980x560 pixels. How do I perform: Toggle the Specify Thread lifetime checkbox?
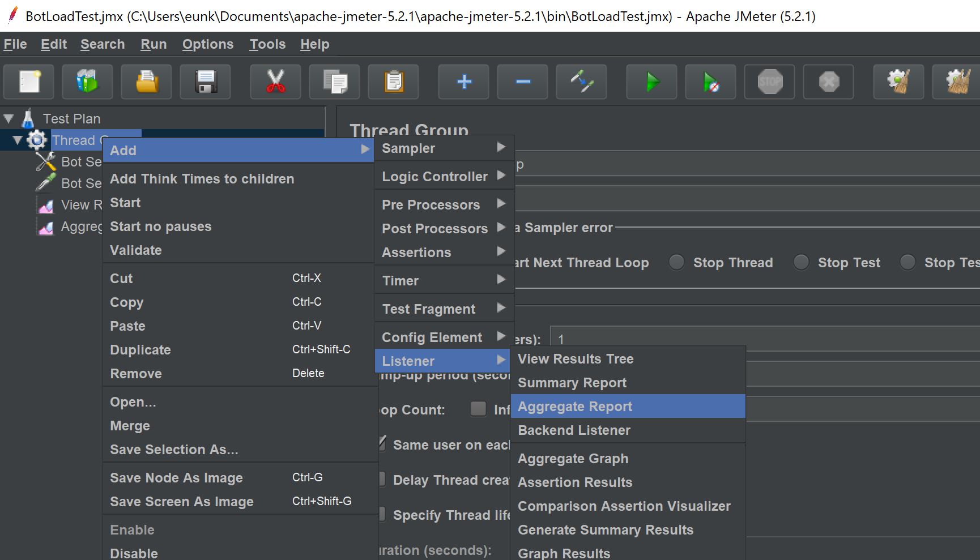click(x=382, y=514)
